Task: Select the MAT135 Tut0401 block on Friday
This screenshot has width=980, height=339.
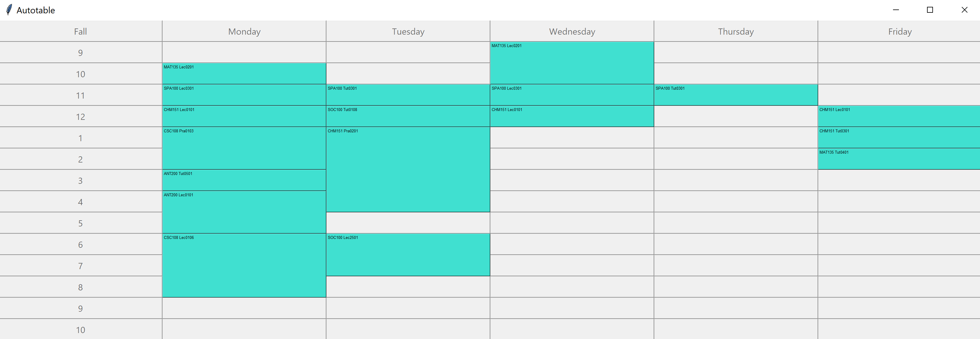Action: pyautogui.click(x=899, y=159)
